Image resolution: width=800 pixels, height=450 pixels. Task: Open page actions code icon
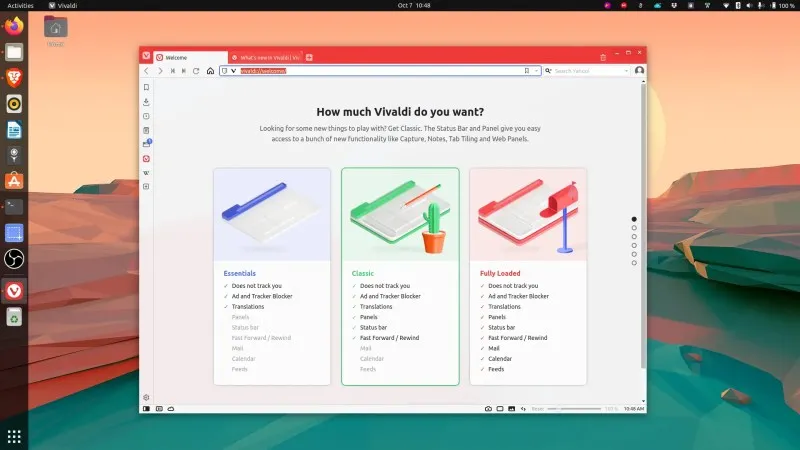pyautogui.click(x=523, y=409)
